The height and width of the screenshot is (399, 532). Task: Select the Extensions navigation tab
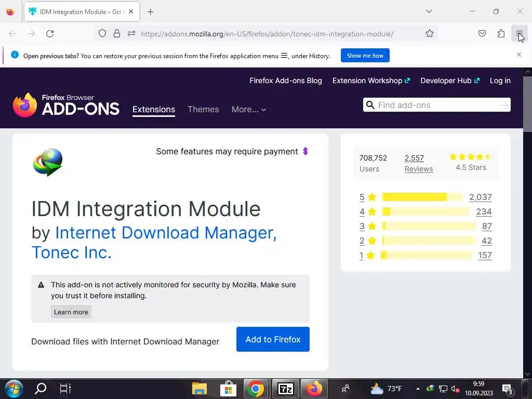tap(154, 110)
